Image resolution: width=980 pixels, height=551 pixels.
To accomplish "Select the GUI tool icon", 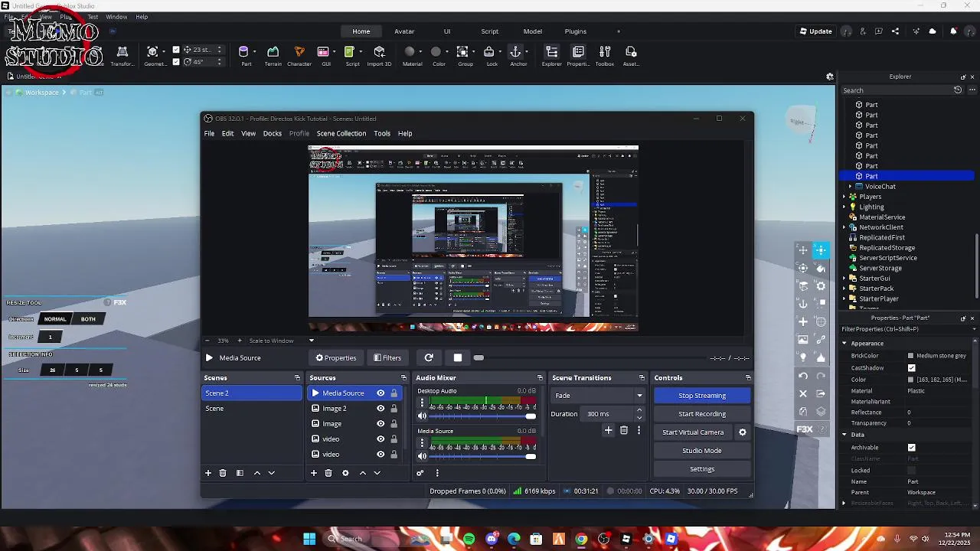I will tap(325, 55).
